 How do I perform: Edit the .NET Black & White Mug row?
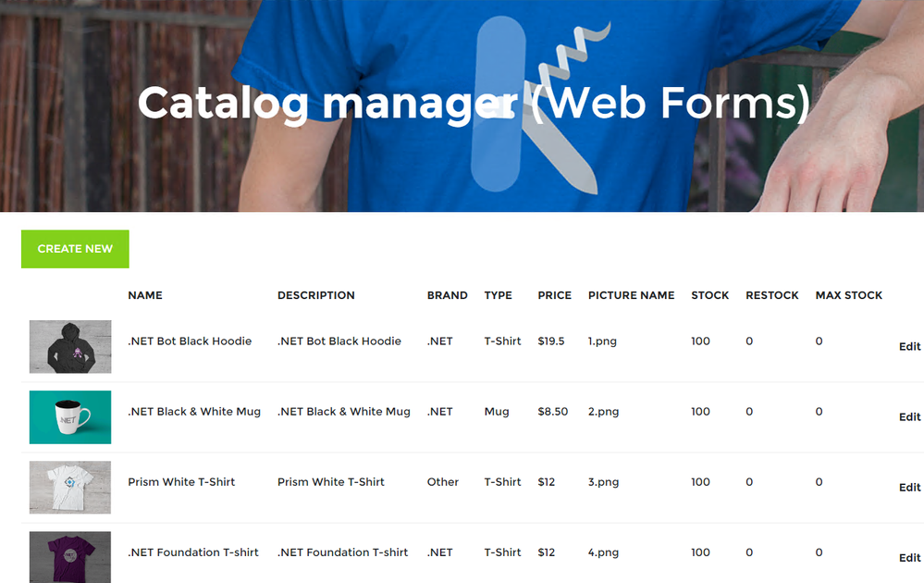909,416
